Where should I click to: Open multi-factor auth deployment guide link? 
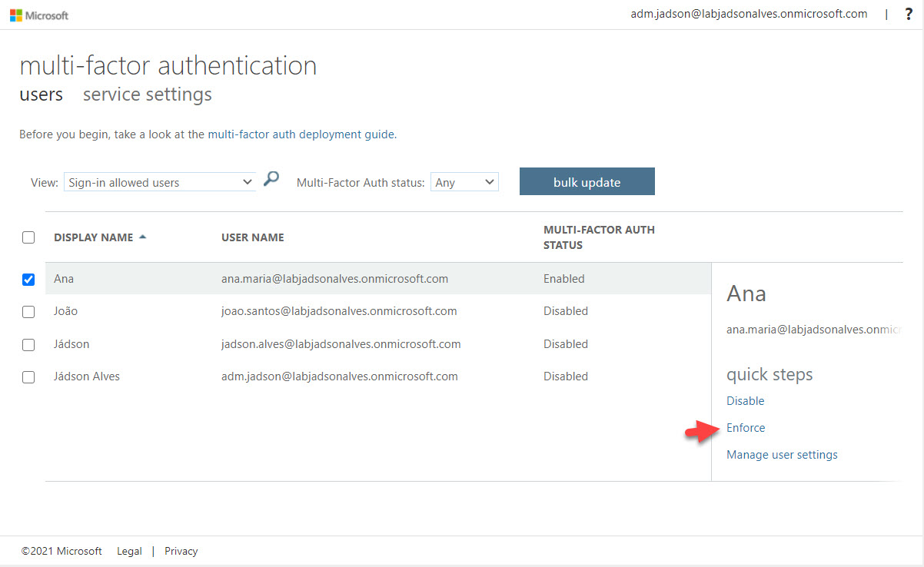(x=301, y=134)
